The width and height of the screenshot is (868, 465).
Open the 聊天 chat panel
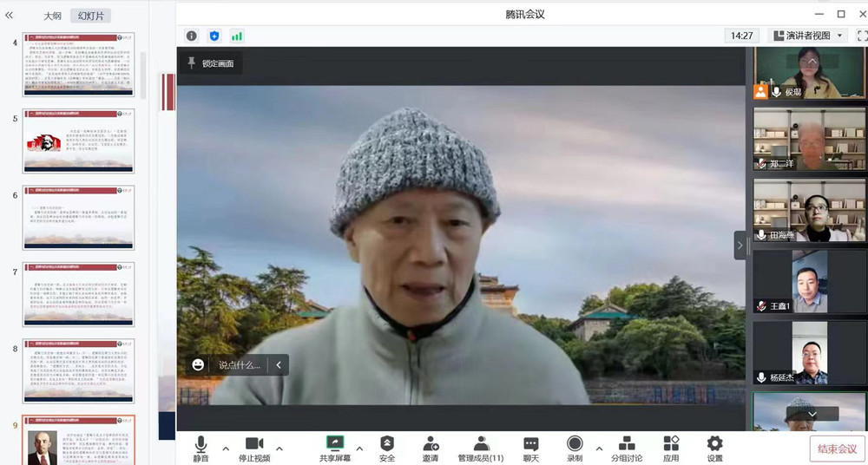tap(530, 448)
